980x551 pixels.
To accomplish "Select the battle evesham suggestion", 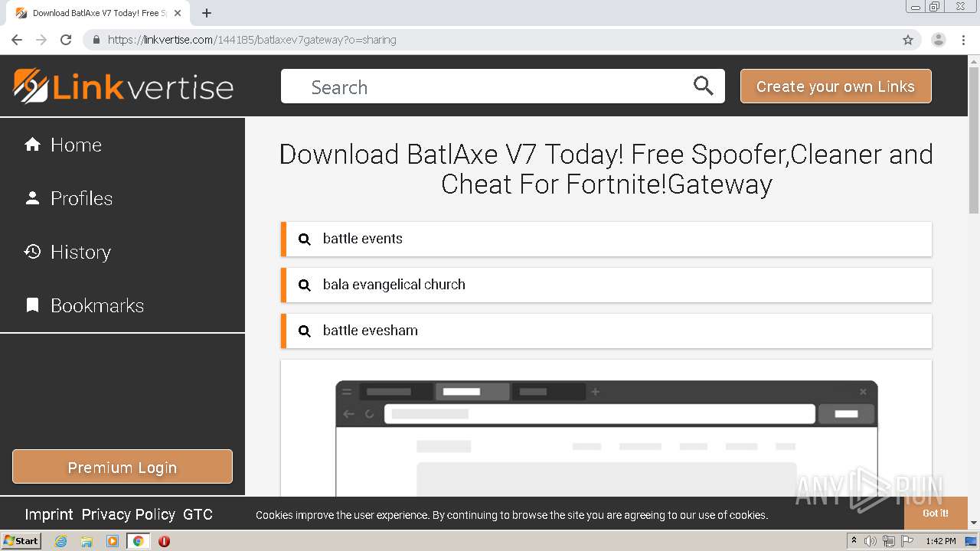I will click(x=606, y=331).
